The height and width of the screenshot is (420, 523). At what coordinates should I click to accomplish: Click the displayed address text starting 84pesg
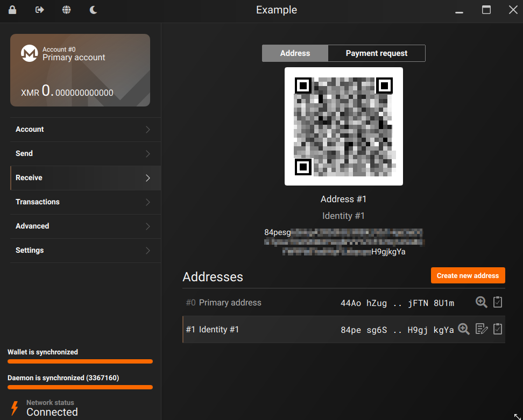[343, 241]
